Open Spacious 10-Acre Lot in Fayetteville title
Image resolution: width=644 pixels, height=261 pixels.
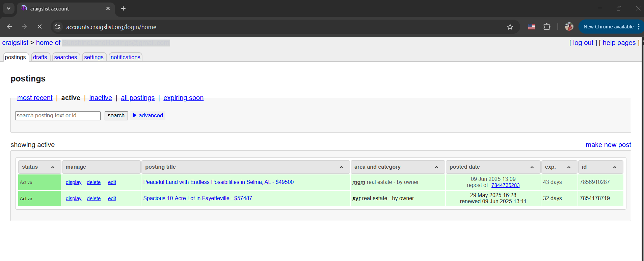point(197,198)
